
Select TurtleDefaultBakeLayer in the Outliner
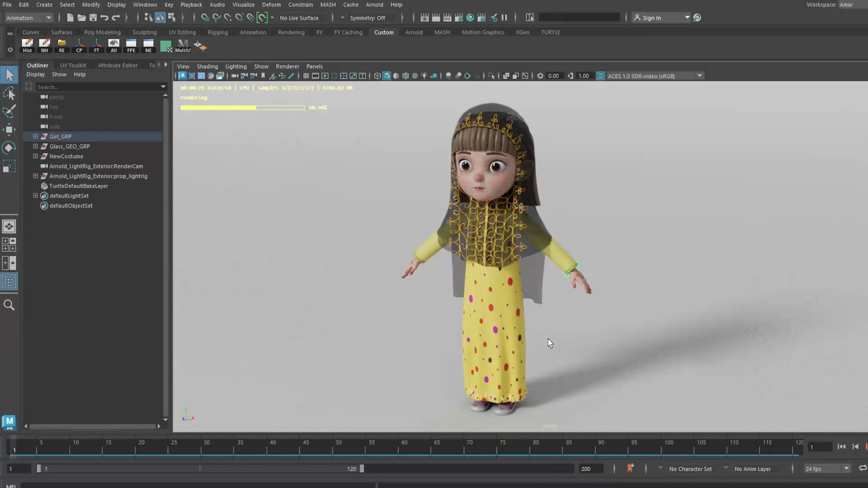click(x=79, y=186)
